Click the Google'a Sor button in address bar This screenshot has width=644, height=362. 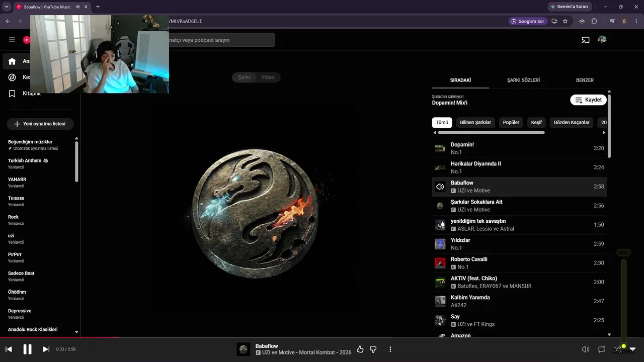pos(528,21)
